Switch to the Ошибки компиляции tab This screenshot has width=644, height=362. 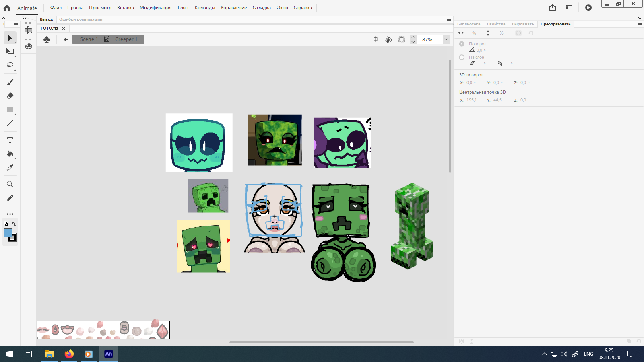click(80, 19)
